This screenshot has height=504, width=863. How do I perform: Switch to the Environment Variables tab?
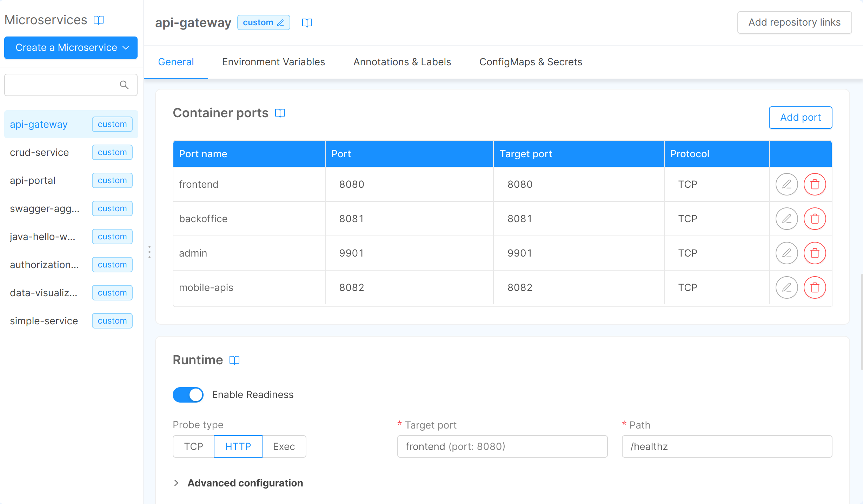[273, 62]
